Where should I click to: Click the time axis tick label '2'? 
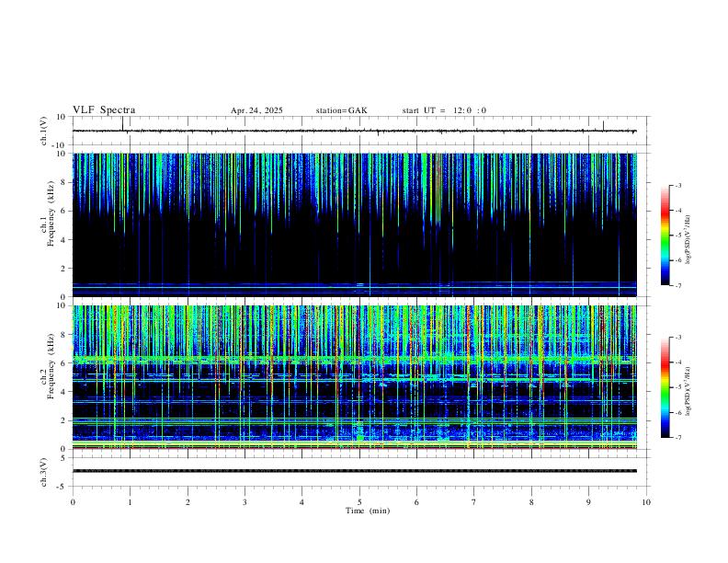tap(188, 502)
